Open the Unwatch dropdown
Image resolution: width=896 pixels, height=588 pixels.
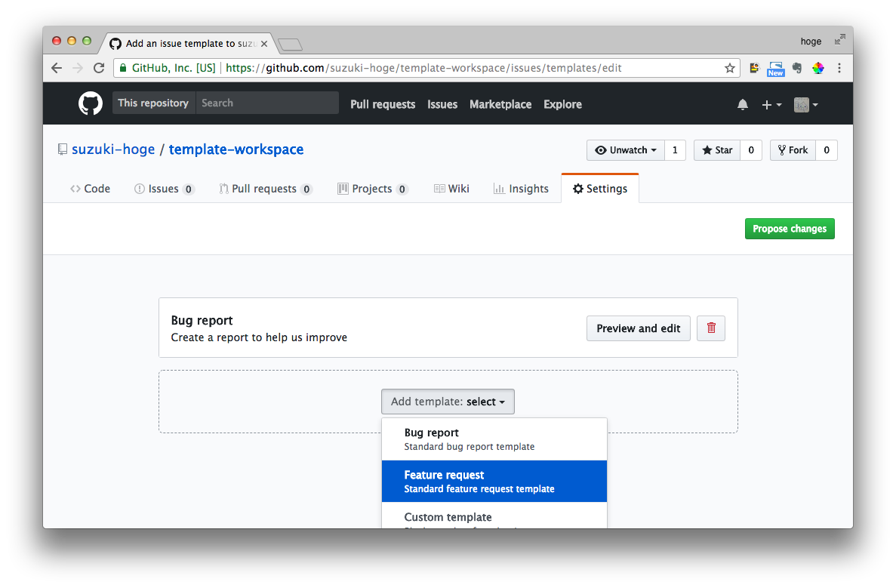(x=625, y=149)
